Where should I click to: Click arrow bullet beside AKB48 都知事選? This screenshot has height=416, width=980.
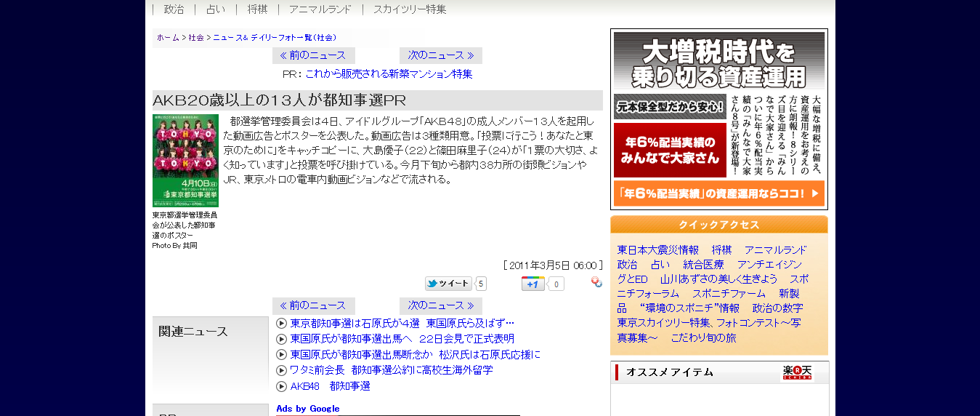pyautogui.click(x=281, y=387)
